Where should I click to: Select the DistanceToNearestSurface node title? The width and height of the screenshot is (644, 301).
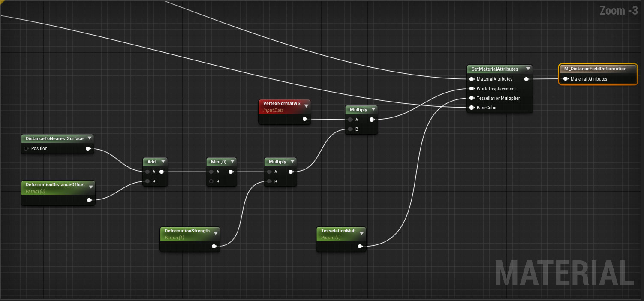[x=54, y=138]
